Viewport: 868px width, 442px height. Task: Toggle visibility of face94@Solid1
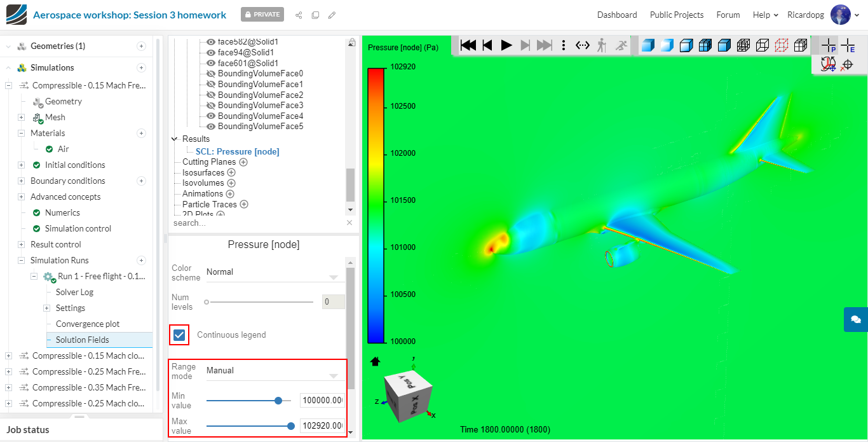(x=212, y=52)
